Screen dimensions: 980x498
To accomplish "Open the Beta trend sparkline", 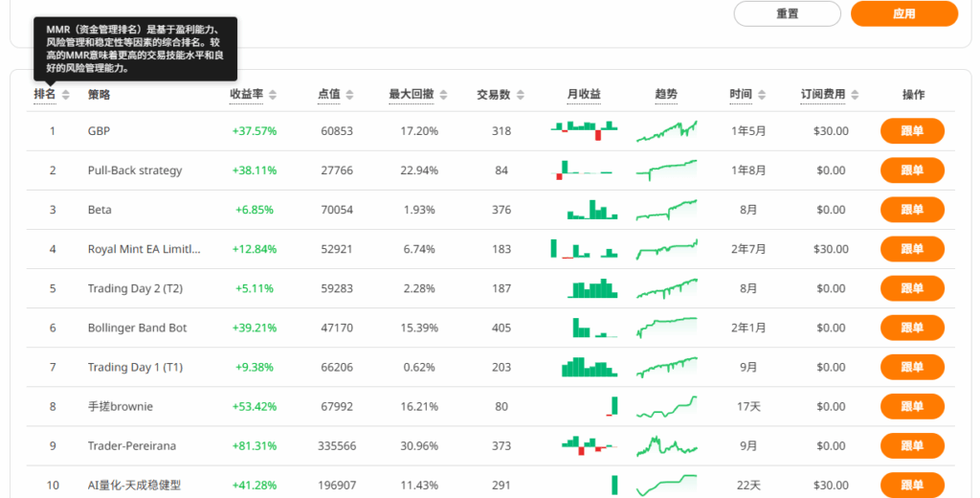I will 666,210.
